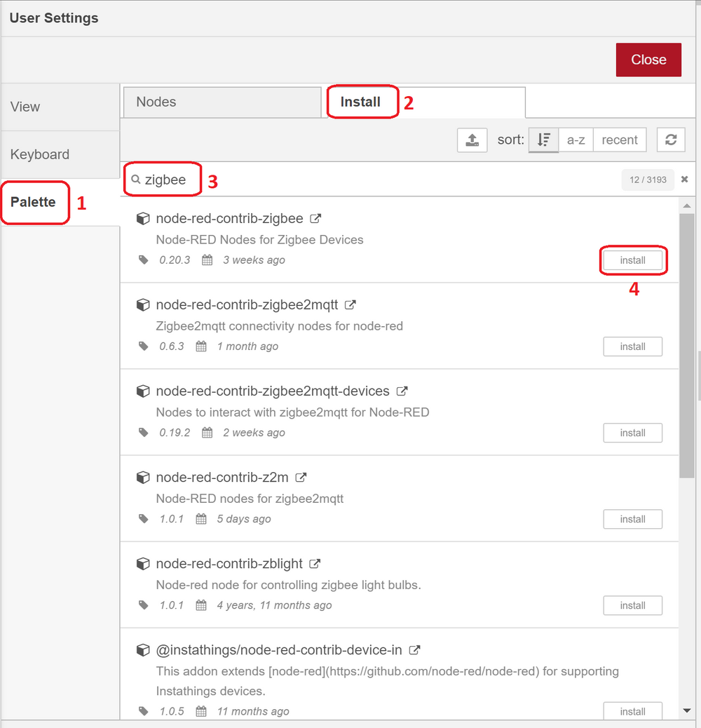701x728 pixels.
Task: Switch to the Install tab
Action: (362, 102)
